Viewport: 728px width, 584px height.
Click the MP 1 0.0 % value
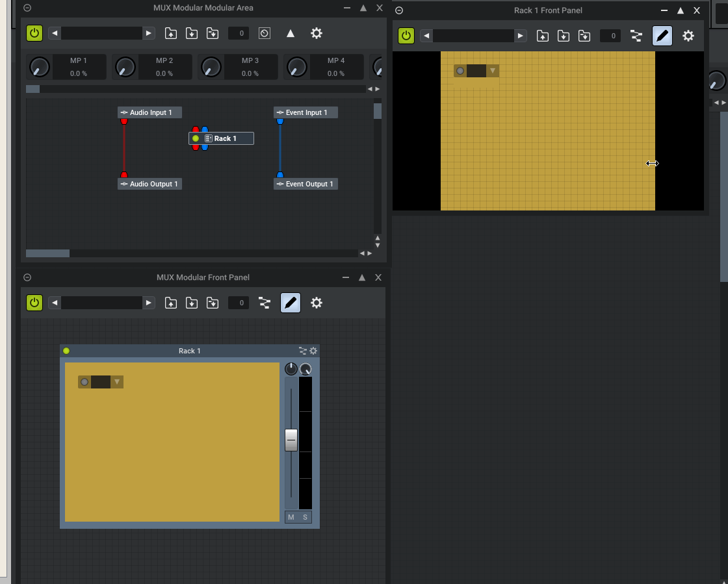coord(79,73)
